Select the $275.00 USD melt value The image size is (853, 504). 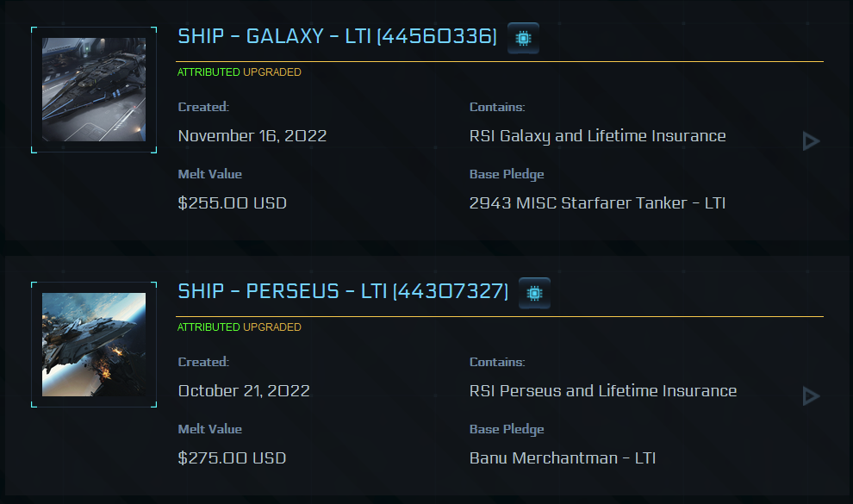pos(232,458)
